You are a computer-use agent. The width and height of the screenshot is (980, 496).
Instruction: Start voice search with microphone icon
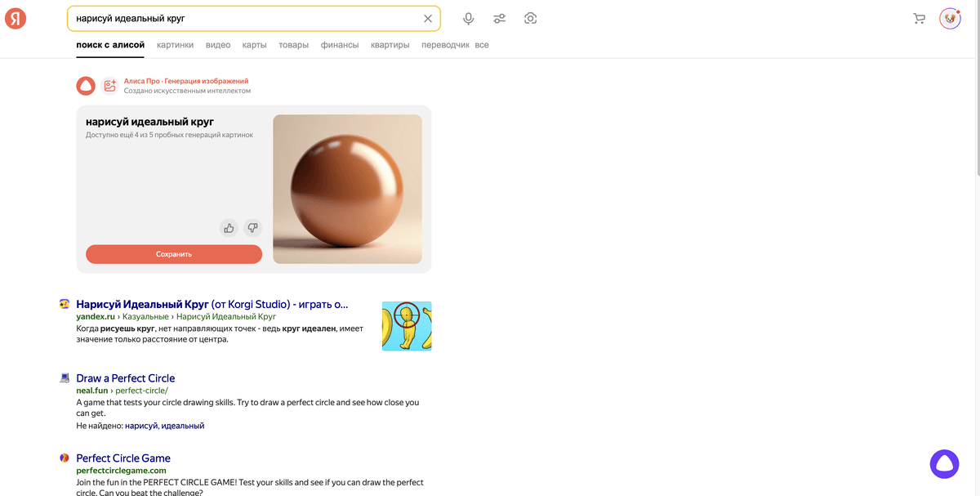coord(469,18)
